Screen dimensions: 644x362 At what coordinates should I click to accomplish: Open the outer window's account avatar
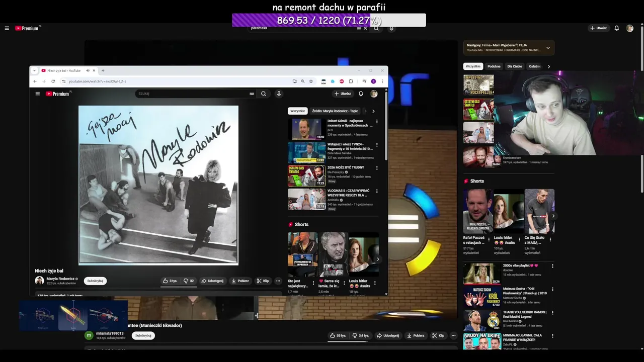[629, 28]
